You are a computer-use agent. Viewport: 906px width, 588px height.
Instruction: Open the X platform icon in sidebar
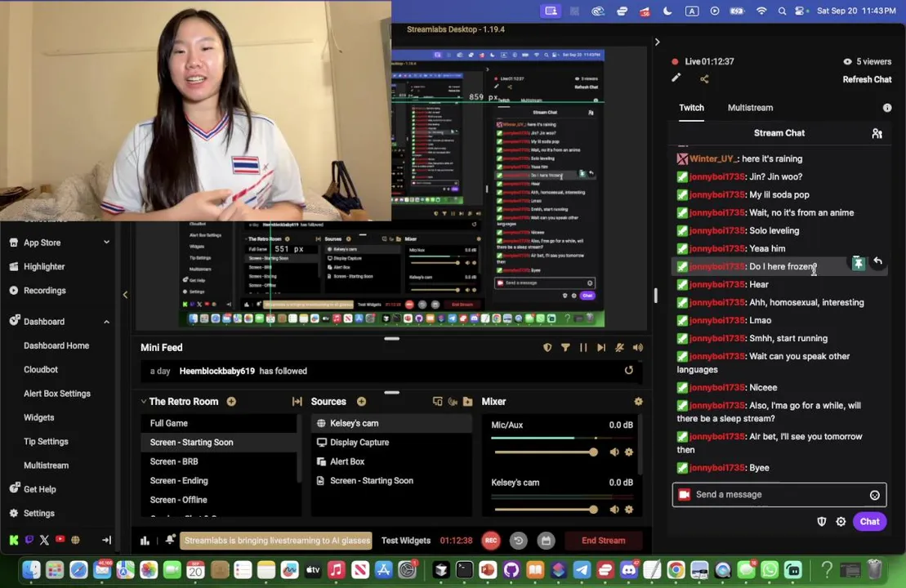click(x=44, y=540)
